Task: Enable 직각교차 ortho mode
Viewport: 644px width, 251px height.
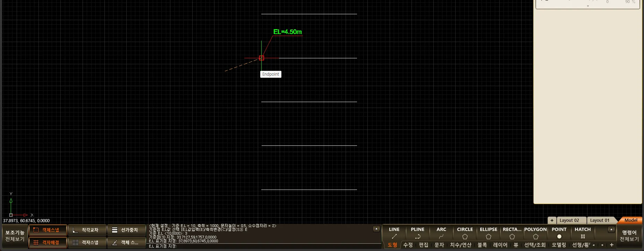Action: click(x=87, y=230)
